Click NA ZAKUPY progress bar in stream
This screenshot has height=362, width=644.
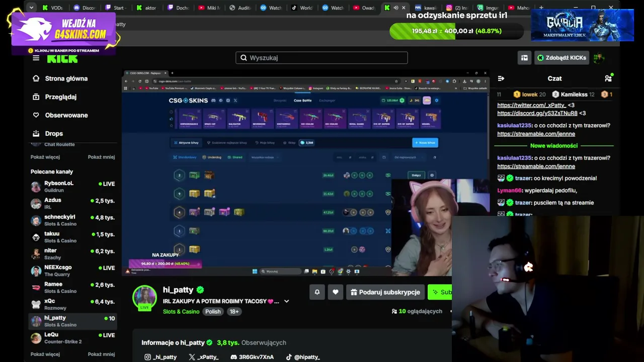(165, 263)
